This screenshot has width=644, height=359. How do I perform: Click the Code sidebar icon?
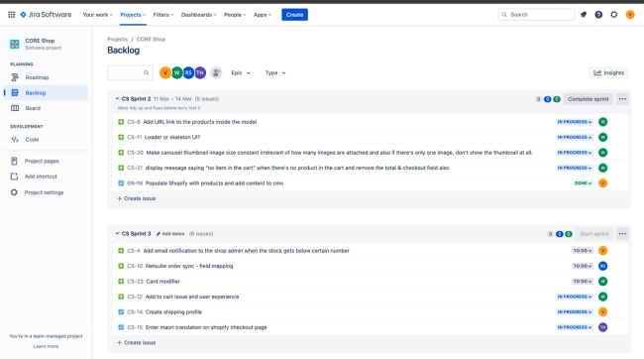[x=15, y=140]
